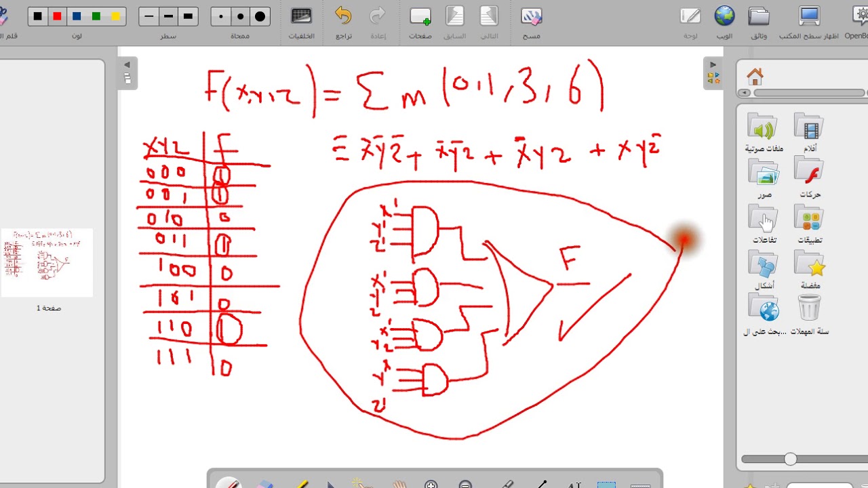Click the page list icon on left tab
This screenshot has height=488, width=868.
(x=127, y=78)
